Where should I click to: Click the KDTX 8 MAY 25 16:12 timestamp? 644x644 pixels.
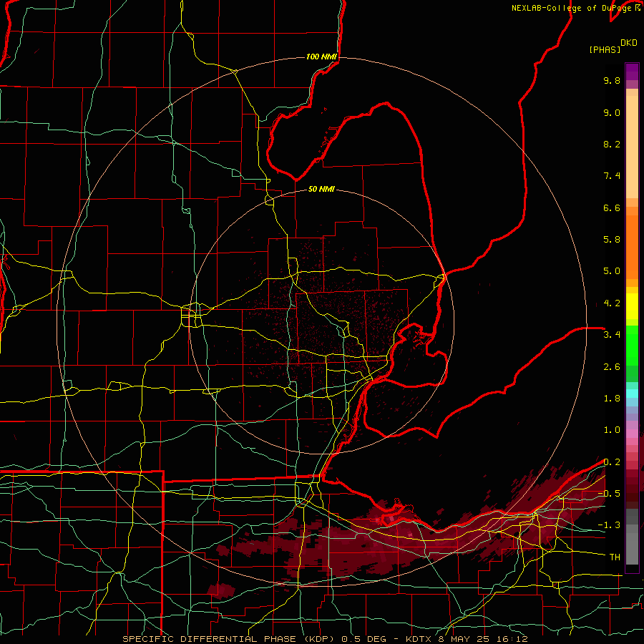(467, 639)
